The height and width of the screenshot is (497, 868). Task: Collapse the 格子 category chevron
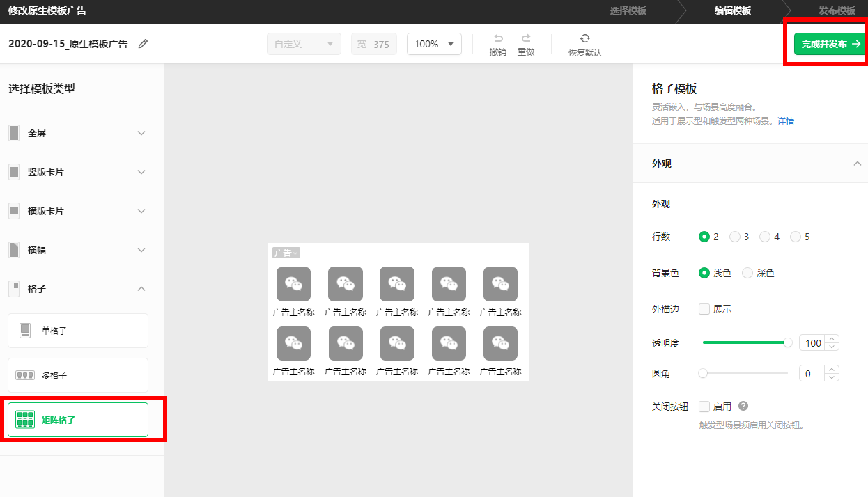[141, 289]
